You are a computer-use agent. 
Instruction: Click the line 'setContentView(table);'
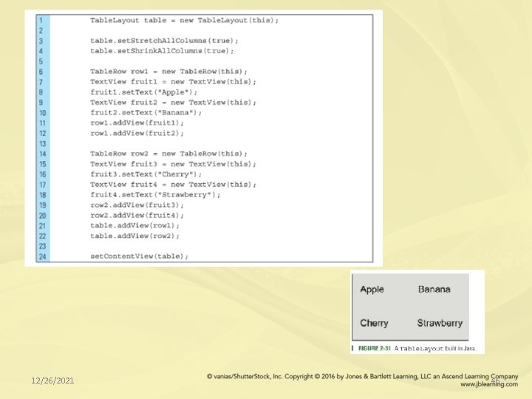coord(139,256)
